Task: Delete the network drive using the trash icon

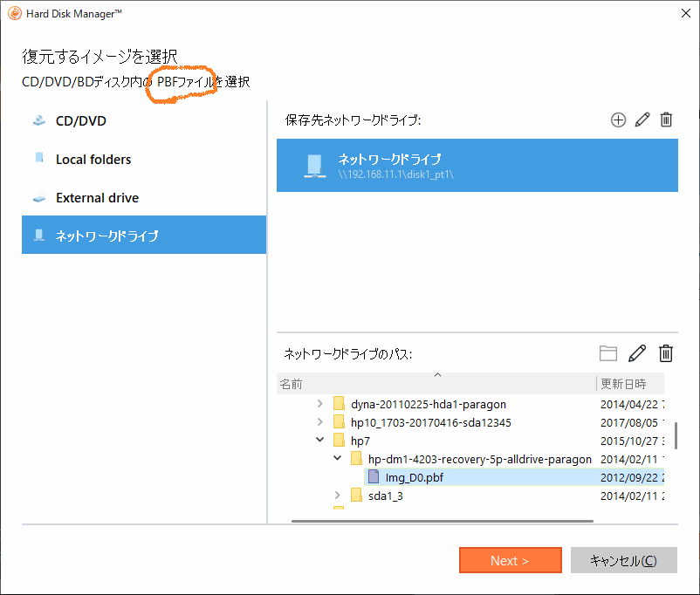Action: point(666,120)
